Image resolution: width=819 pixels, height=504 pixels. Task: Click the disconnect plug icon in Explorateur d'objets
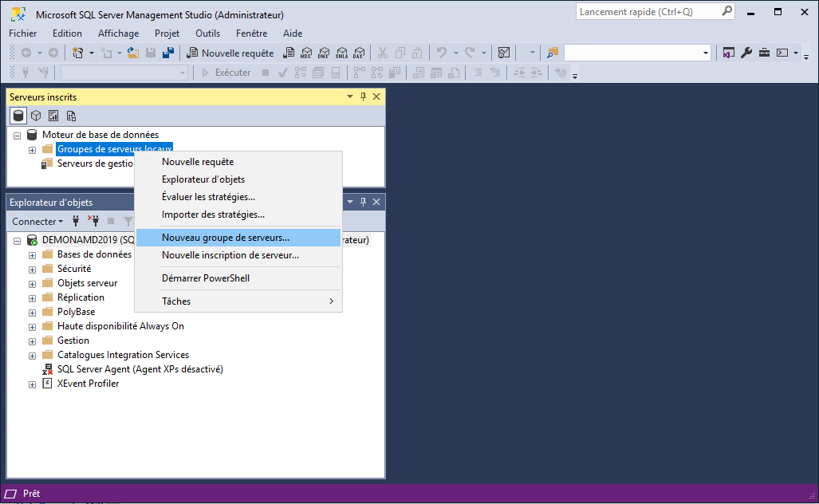[x=93, y=222]
